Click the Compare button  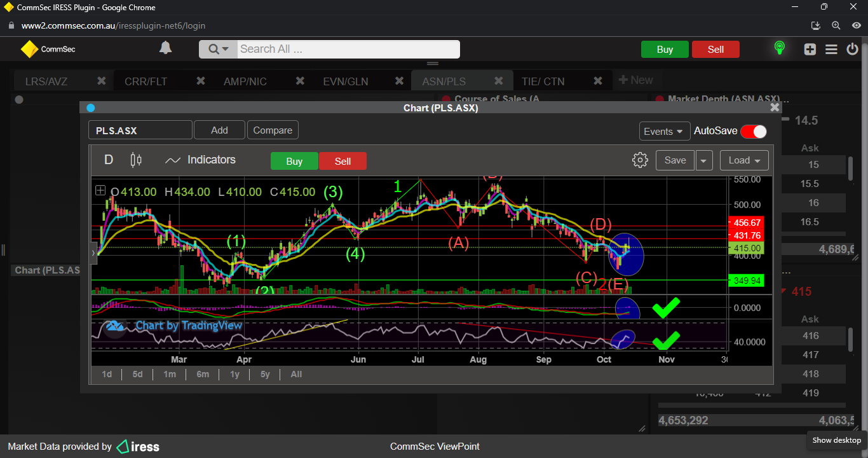[273, 130]
